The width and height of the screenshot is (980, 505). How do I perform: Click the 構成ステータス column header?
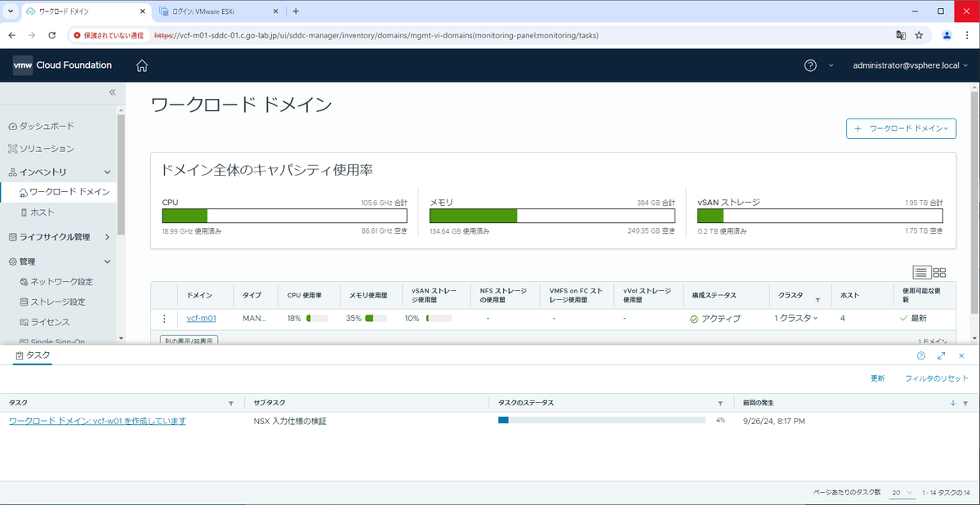tap(714, 295)
